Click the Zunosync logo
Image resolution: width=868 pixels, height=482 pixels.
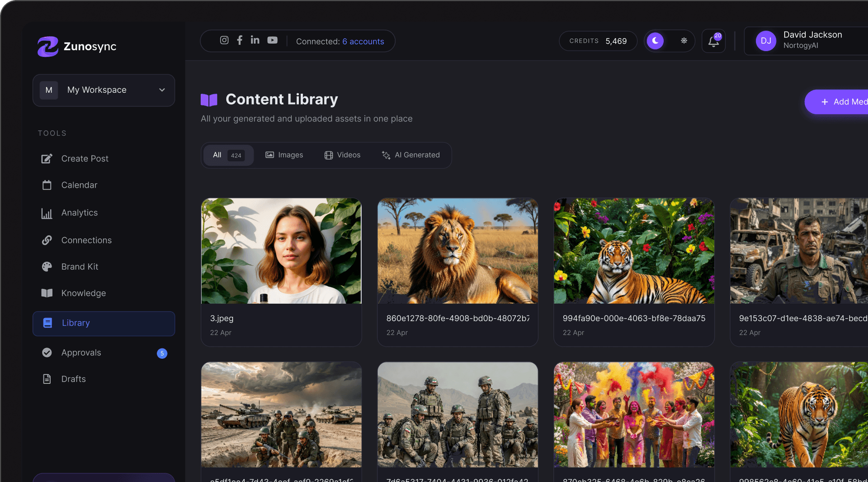(77, 46)
